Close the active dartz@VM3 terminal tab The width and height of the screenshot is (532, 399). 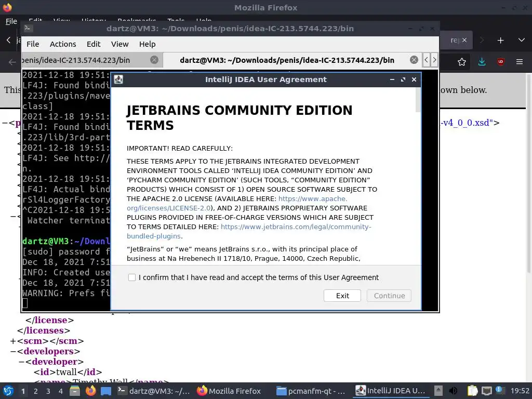click(x=414, y=60)
